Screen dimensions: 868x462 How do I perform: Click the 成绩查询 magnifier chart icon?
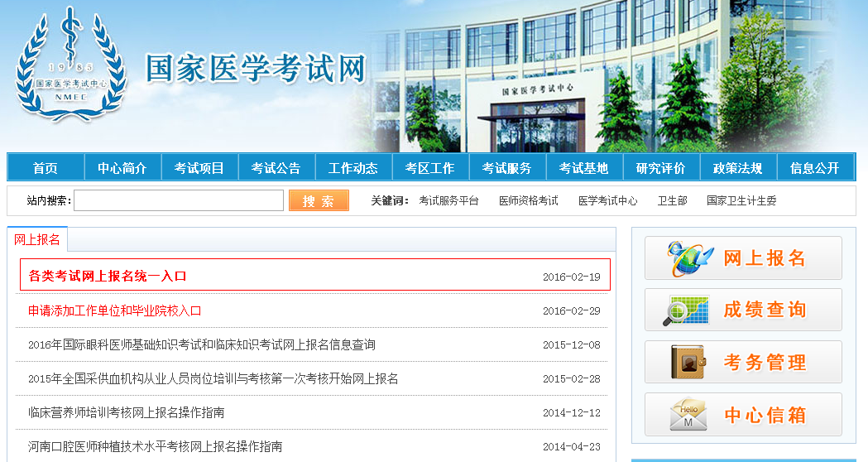coord(686,310)
